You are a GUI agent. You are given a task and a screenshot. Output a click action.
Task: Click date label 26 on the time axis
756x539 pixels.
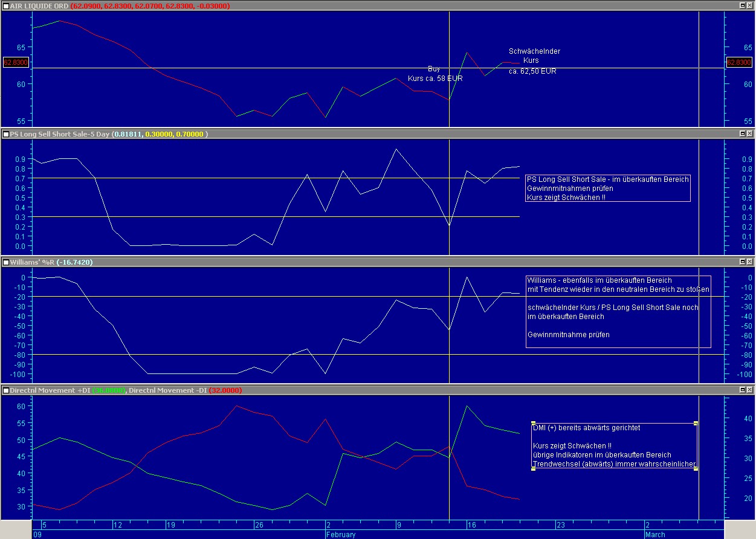tap(259, 524)
